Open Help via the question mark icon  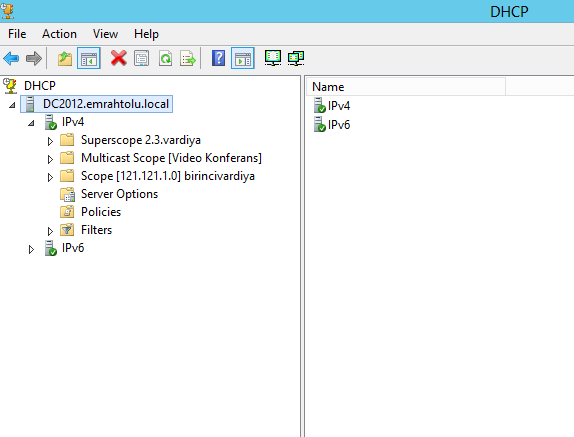pyautogui.click(x=219, y=58)
